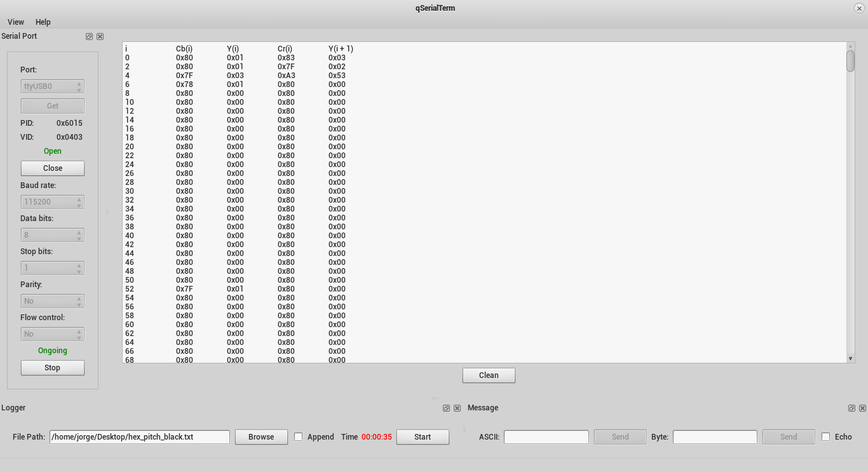Close the serial port connection

pyautogui.click(x=52, y=168)
